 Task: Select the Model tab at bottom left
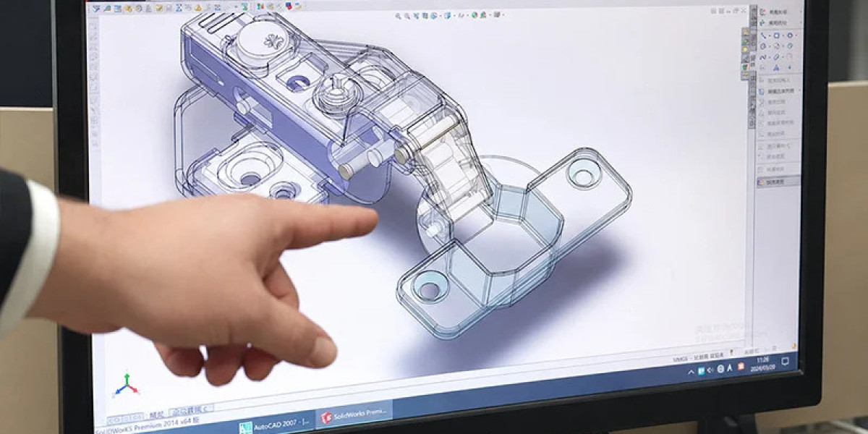(157, 415)
